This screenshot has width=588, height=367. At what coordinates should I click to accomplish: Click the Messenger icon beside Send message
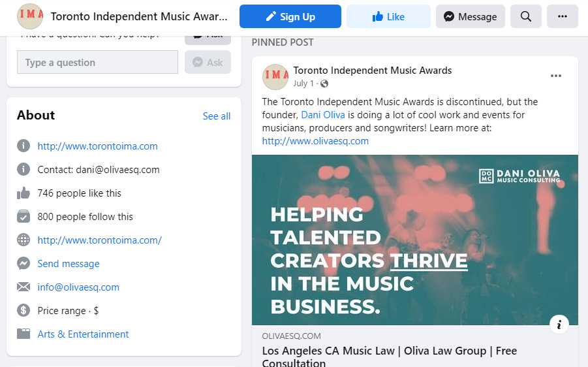[23, 263]
